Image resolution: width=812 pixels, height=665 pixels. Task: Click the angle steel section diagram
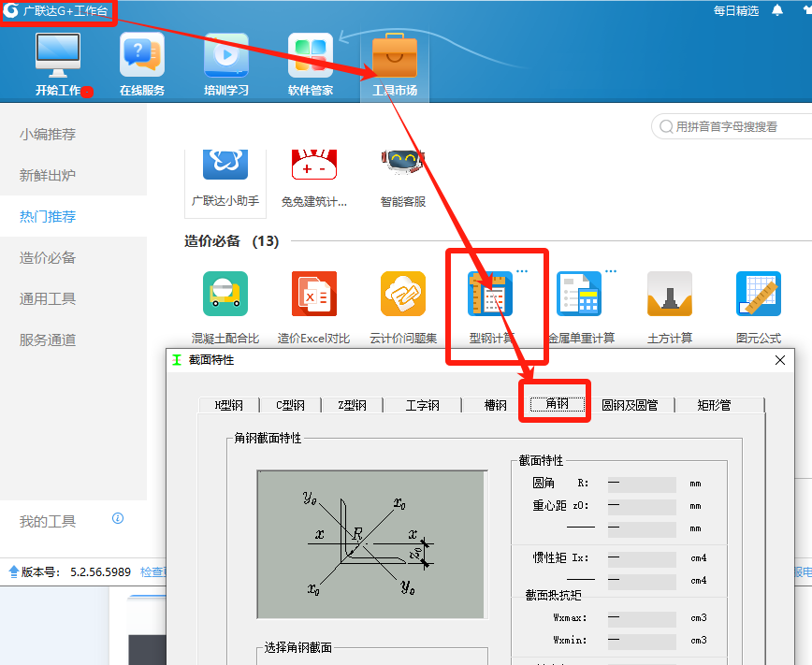(372, 544)
